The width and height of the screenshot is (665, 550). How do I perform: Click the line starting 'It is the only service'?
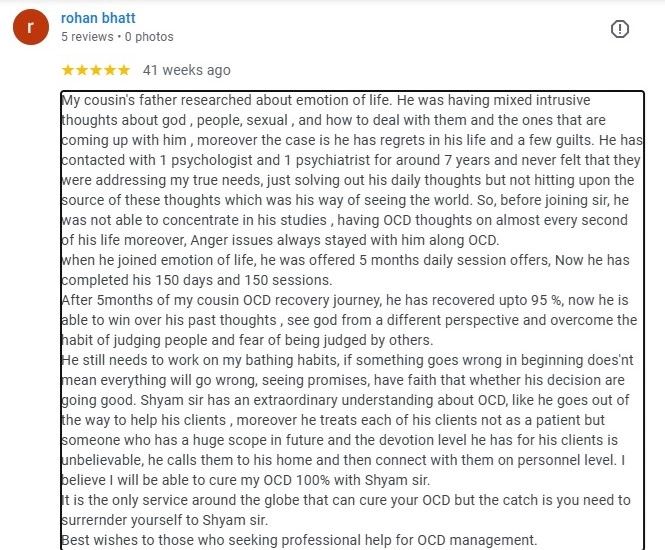pyautogui.click(x=346, y=500)
